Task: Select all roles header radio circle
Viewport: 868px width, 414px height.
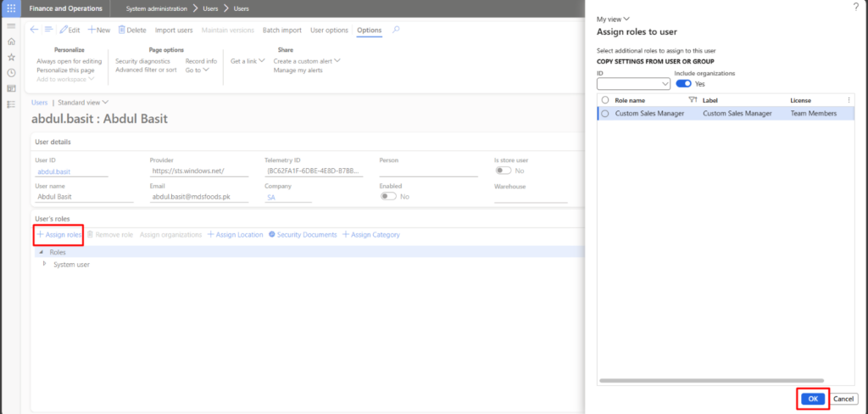Action: pos(605,100)
